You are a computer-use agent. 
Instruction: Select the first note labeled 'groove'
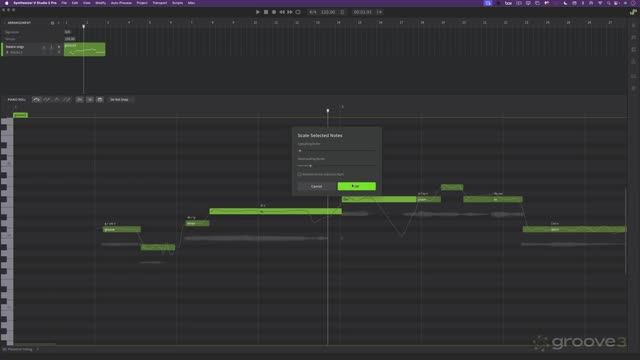[x=122, y=229]
